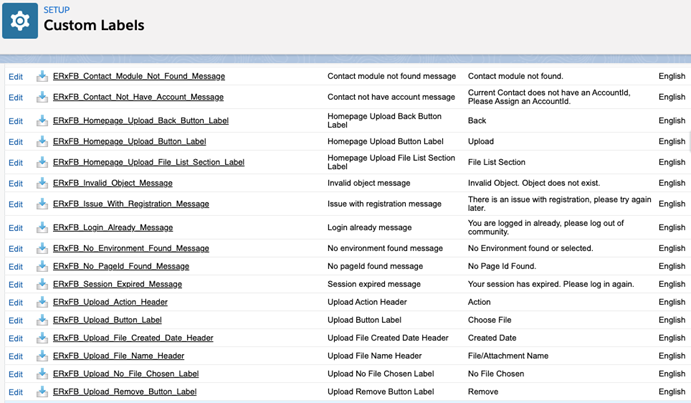691x403 pixels.
Task: Edit the ERxFB_Upload_Remove_Button_Label row
Action: [x=15, y=392]
